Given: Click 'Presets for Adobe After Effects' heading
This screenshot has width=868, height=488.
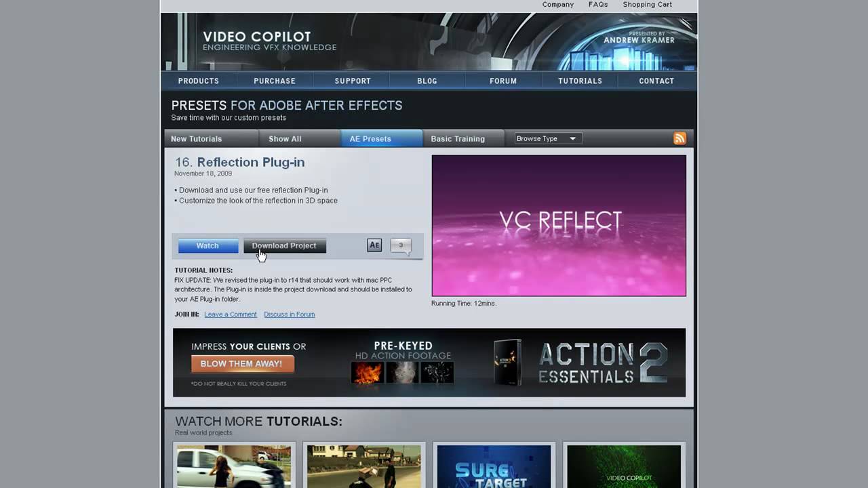Looking at the screenshot, I should pos(287,105).
